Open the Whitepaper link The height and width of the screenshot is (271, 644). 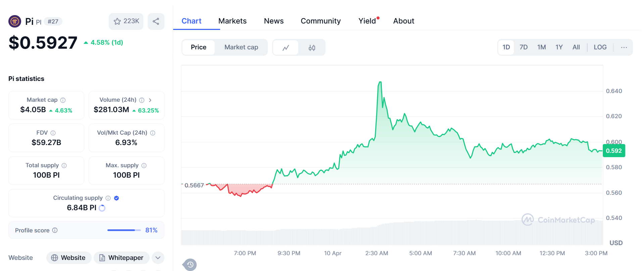tap(121, 258)
